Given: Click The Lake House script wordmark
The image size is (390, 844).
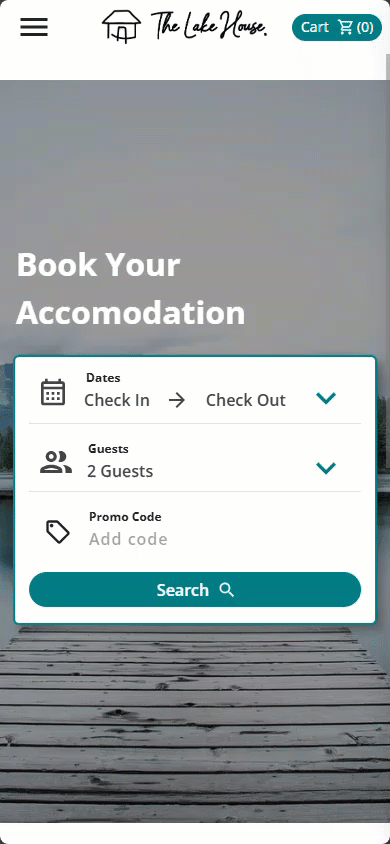Looking at the screenshot, I should point(209,25).
